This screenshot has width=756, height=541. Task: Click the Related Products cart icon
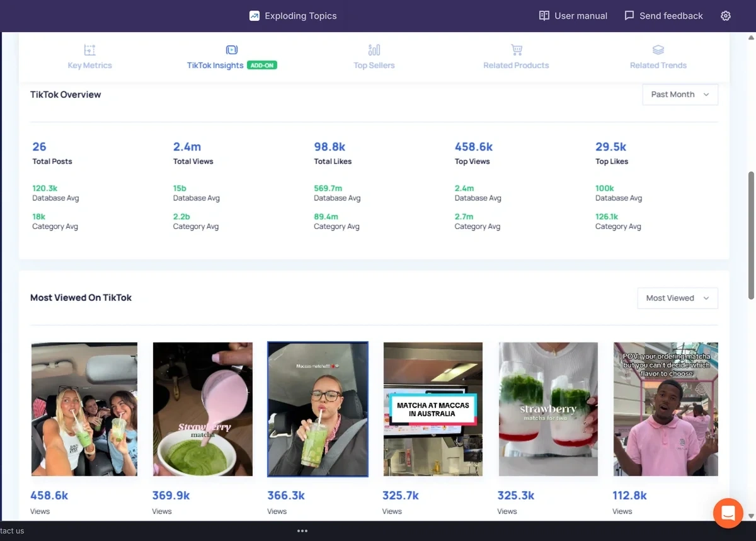point(516,49)
